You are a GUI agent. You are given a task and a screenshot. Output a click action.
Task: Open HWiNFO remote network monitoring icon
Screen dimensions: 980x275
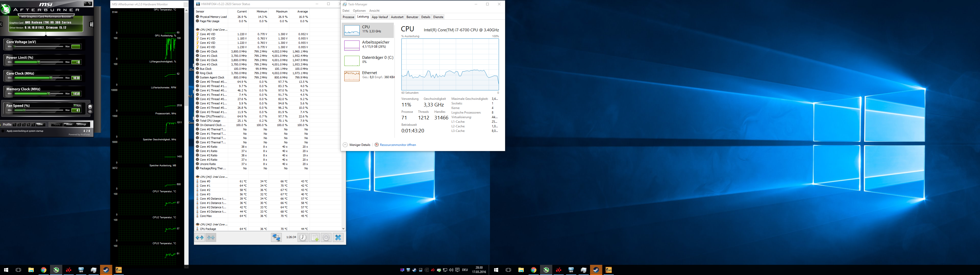[x=276, y=238]
